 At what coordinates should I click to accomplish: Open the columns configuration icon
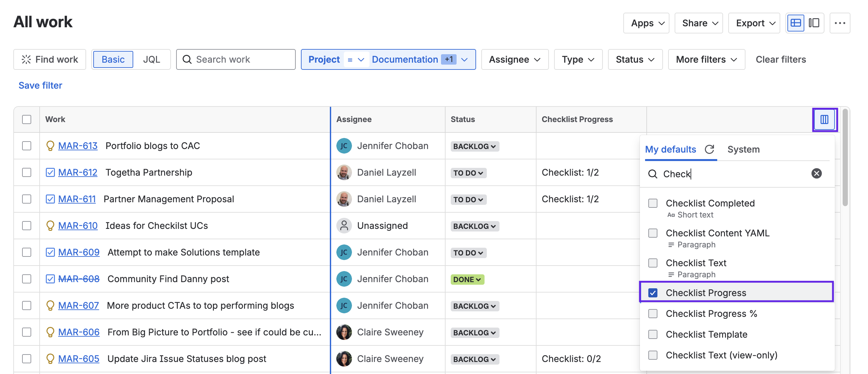click(x=824, y=119)
